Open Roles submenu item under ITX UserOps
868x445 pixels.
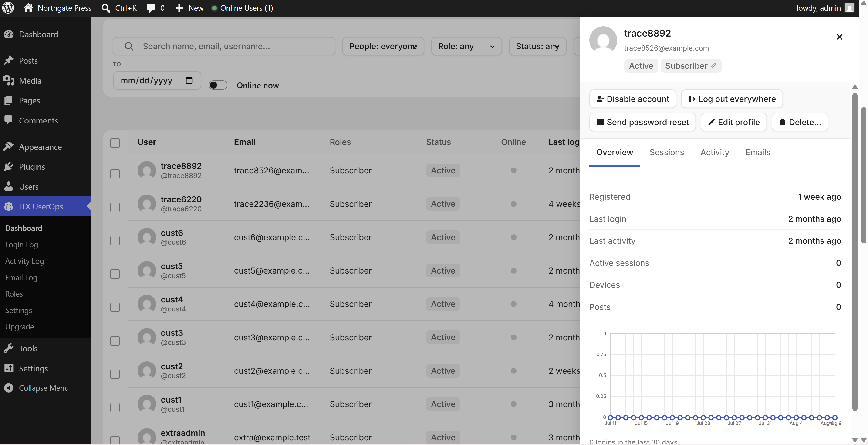tap(14, 294)
